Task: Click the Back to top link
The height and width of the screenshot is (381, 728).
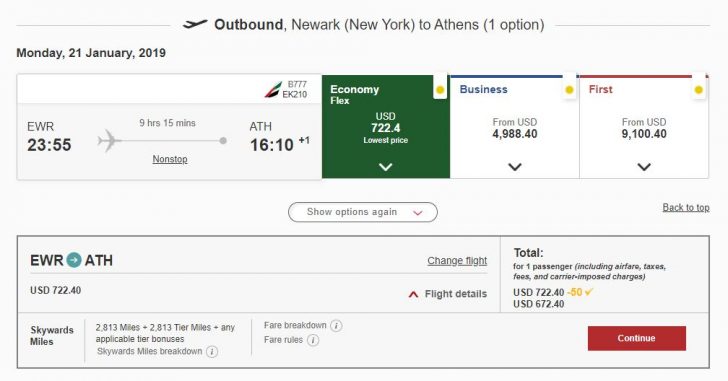Action: coord(686,207)
